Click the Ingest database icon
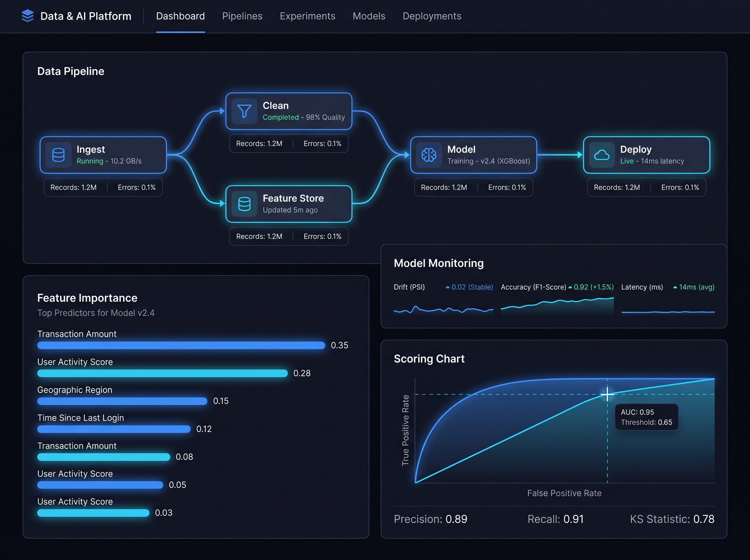Image resolution: width=750 pixels, height=560 pixels. [x=58, y=155]
